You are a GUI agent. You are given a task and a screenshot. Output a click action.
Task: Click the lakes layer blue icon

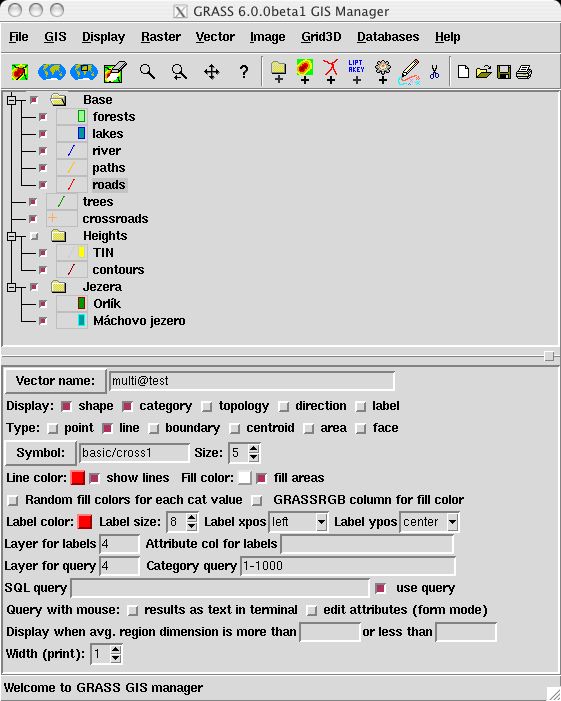tap(81, 133)
